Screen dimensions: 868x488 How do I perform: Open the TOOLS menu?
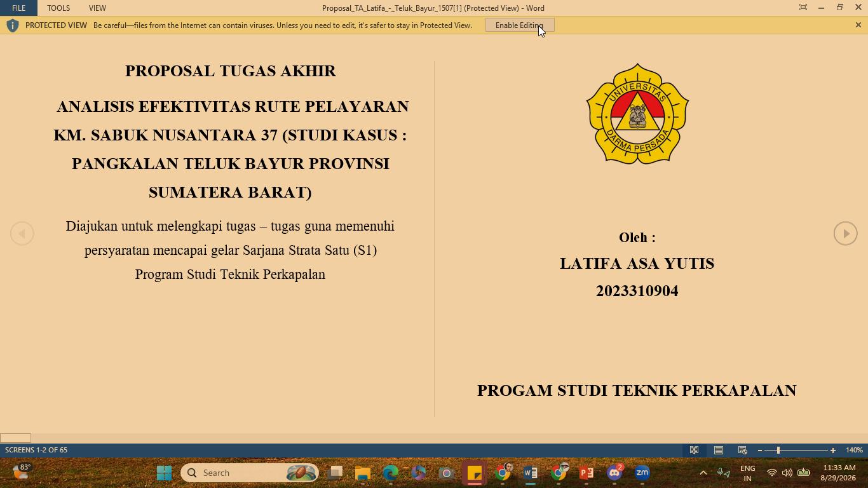coord(58,8)
